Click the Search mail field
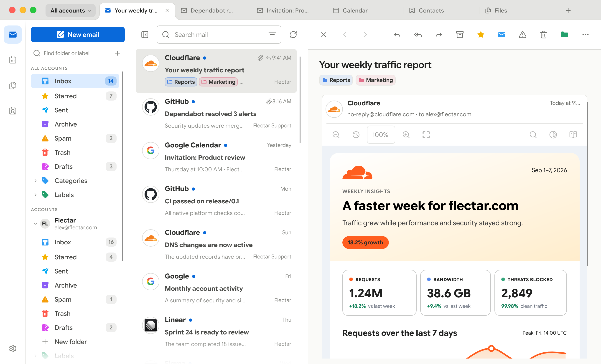This screenshot has width=601, height=364. (219, 35)
